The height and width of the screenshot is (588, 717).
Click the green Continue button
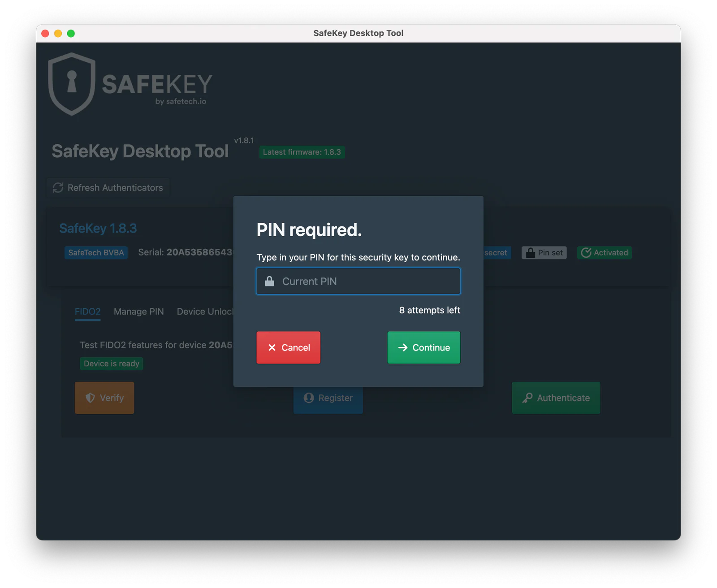(x=423, y=347)
